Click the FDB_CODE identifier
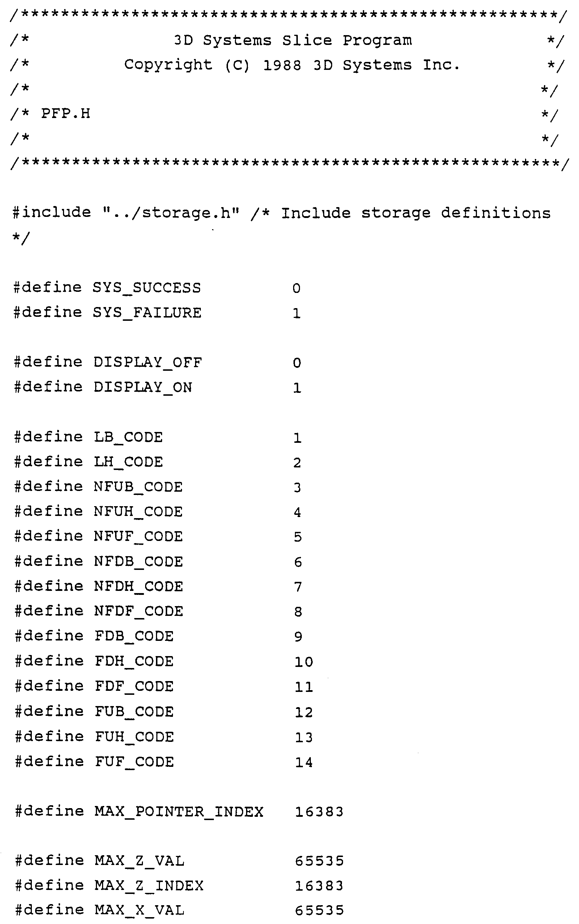Image resolution: width=579 pixels, height=924 pixels. (134, 636)
